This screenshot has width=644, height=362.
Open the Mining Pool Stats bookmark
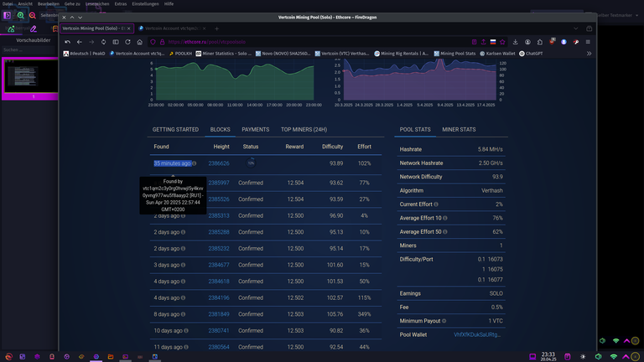pyautogui.click(x=454, y=54)
